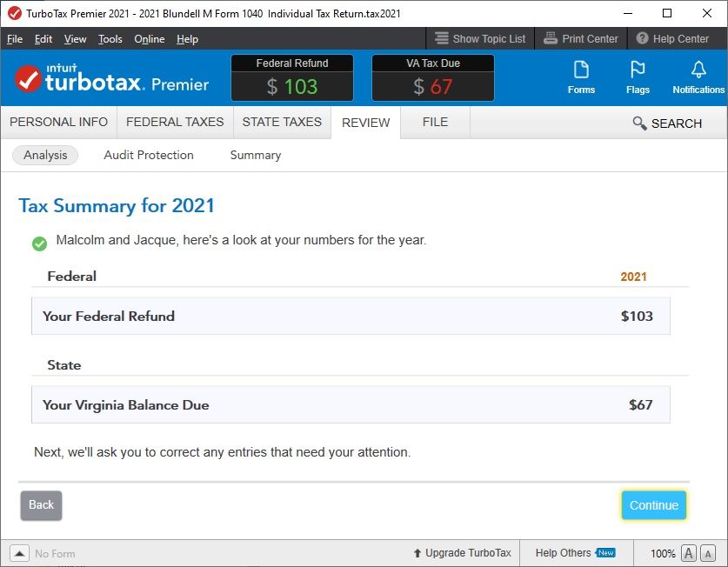The image size is (728, 567).
Task: Click the State section heading
Action: [x=64, y=365]
